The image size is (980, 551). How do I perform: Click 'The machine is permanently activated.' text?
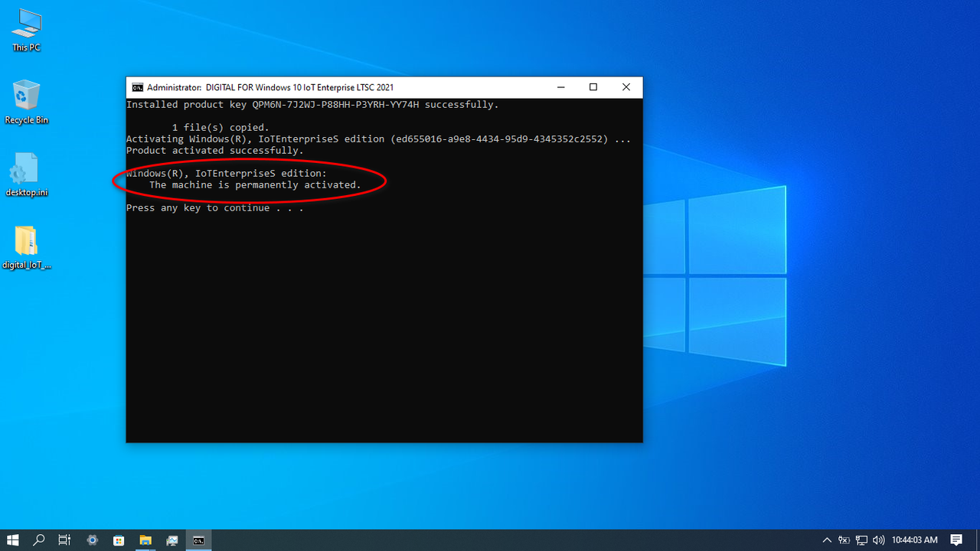coord(255,185)
